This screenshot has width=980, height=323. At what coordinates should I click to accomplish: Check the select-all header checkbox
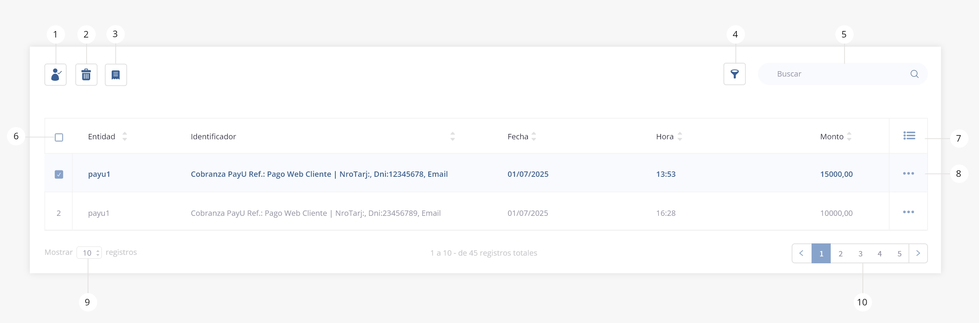coord(59,137)
